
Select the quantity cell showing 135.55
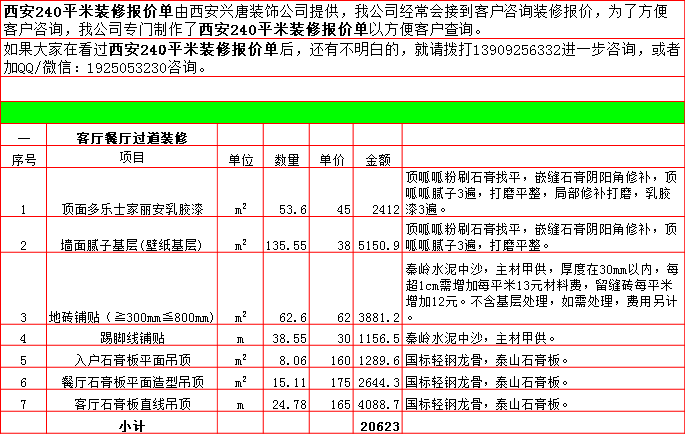coord(287,244)
